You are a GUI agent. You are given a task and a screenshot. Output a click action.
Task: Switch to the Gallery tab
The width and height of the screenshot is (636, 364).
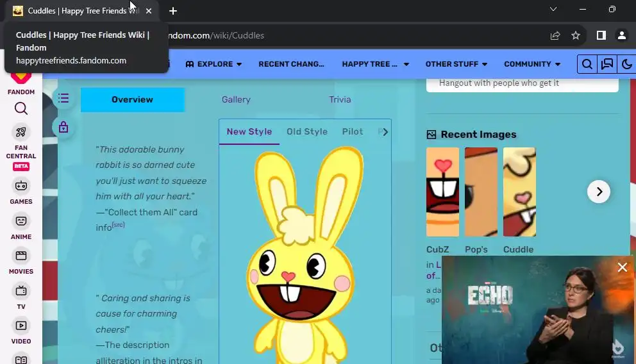coord(236,100)
